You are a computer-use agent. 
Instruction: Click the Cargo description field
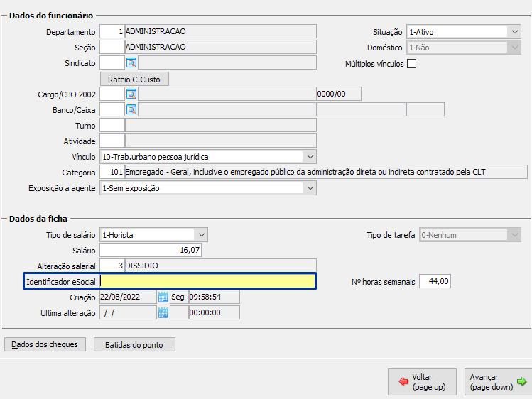227,94
